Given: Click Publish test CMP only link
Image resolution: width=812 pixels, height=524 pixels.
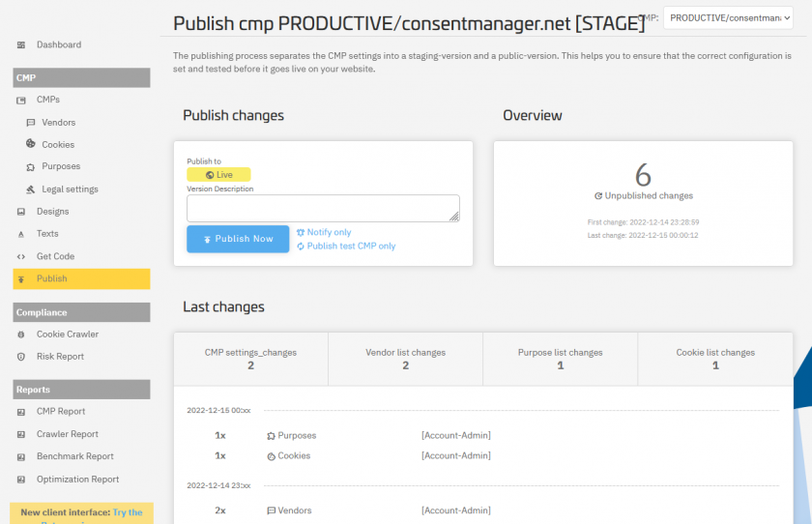Looking at the screenshot, I should click(351, 247).
